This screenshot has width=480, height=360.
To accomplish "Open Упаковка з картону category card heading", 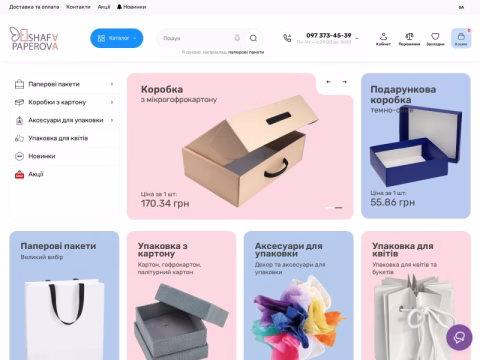I will pos(163,250).
